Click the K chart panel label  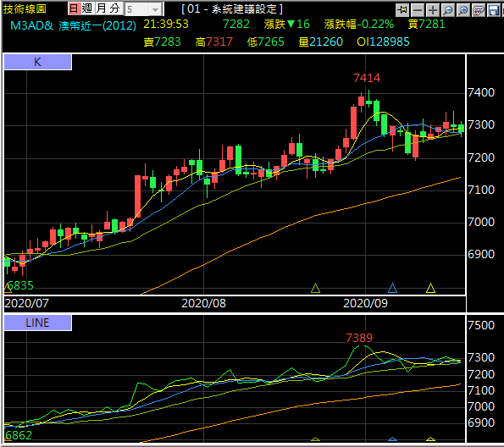[x=37, y=62]
